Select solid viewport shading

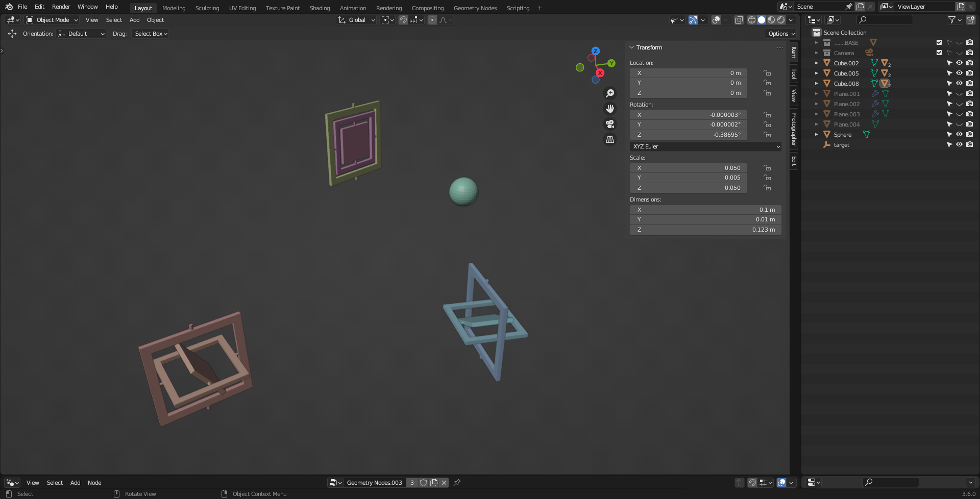762,20
